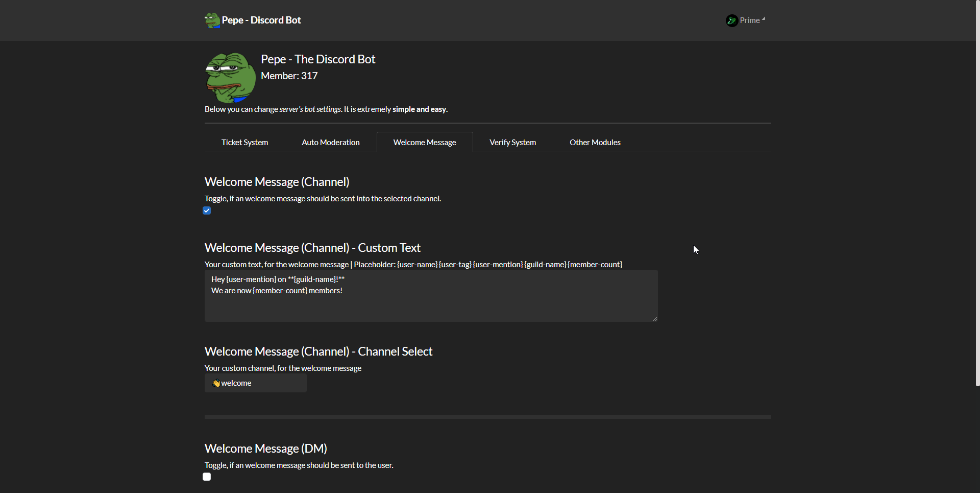Viewport: 980px width, 493px height.
Task: Open the welcome channel select dropdown
Action: point(256,383)
